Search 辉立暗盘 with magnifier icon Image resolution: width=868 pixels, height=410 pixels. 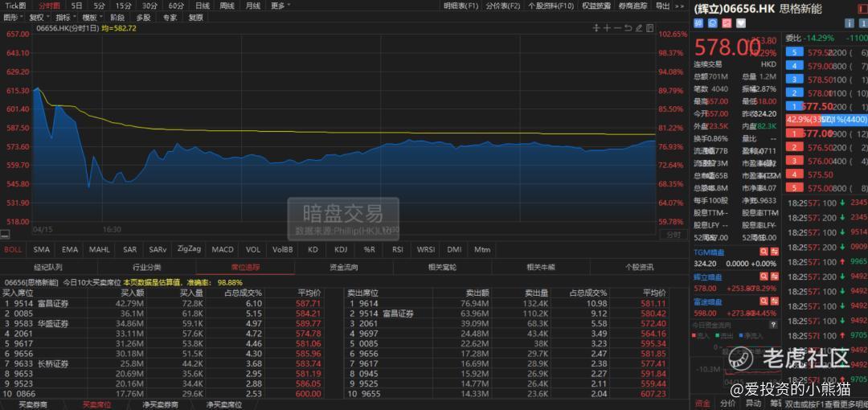[x=764, y=277]
